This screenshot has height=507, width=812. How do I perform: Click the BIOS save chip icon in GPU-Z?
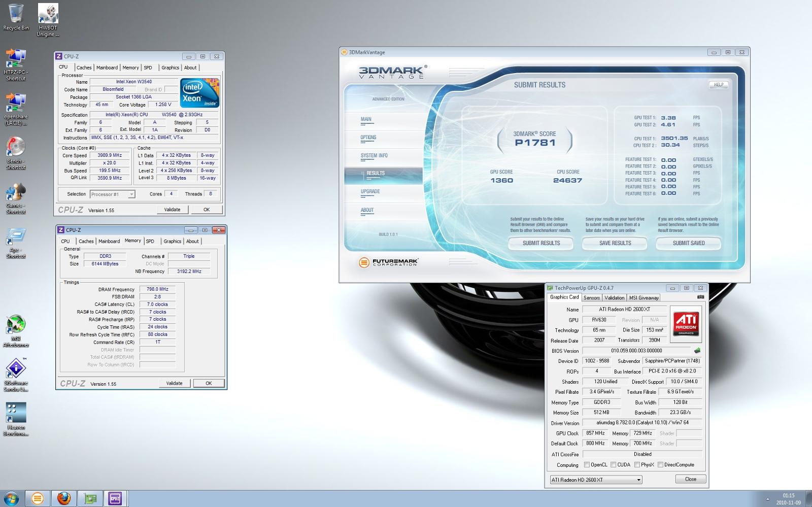(697, 350)
